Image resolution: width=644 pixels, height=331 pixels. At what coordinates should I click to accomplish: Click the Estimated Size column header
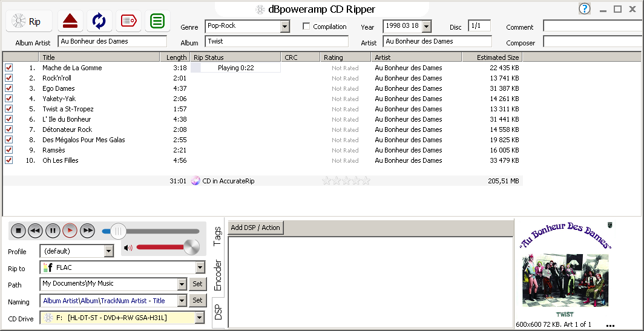pos(492,57)
